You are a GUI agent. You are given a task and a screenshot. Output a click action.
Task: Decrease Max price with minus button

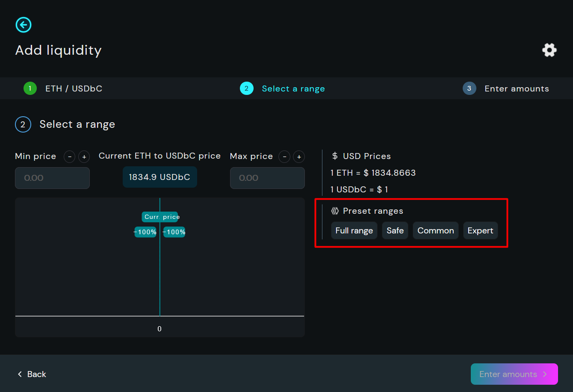pyautogui.click(x=284, y=157)
